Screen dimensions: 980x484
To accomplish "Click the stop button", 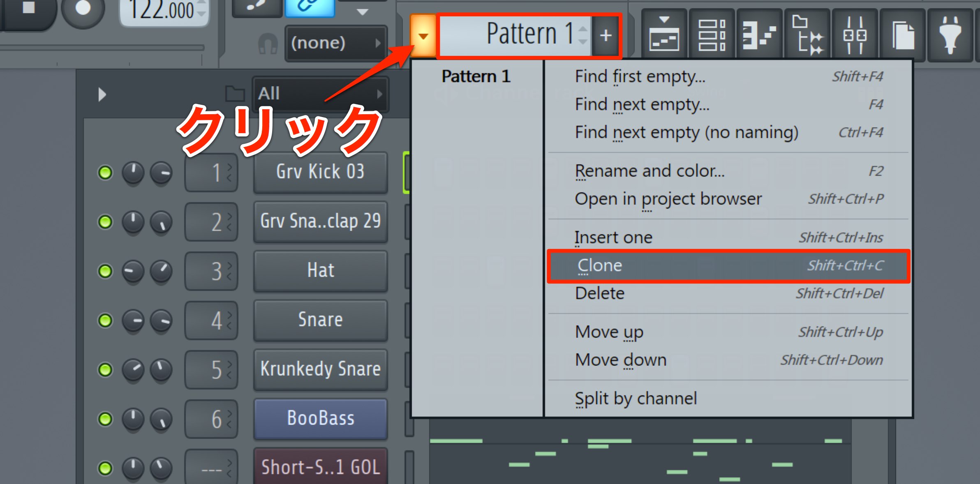I will click(28, 8).
